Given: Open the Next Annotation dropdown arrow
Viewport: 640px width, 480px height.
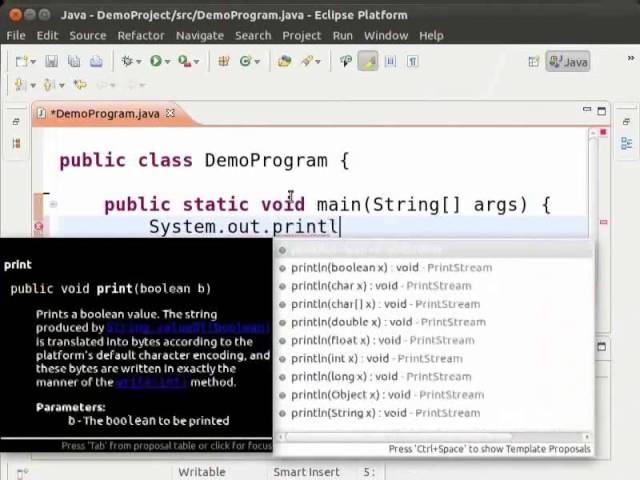Looking at the screenshot, I should click(33, 85).
